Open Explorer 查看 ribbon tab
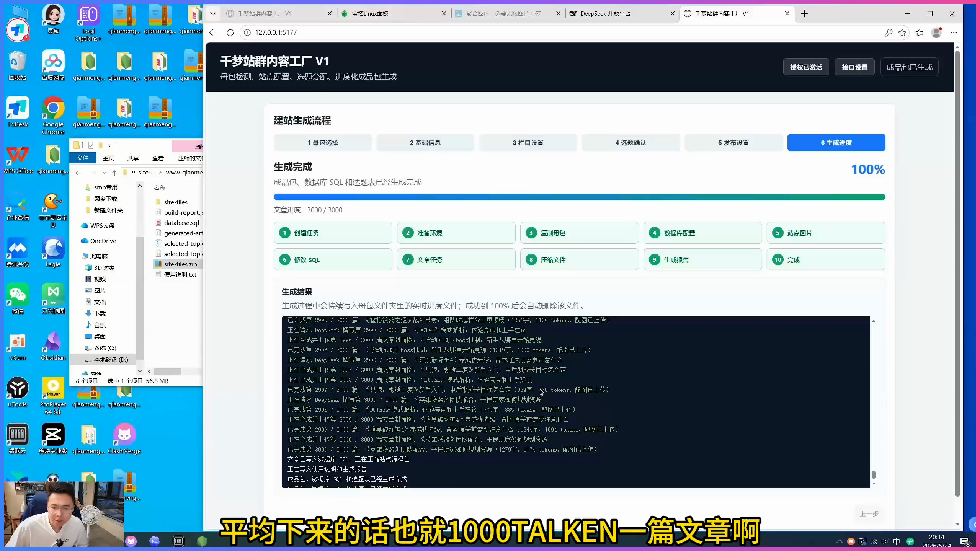Screen dimensions: 980x551 coord(158,158)
